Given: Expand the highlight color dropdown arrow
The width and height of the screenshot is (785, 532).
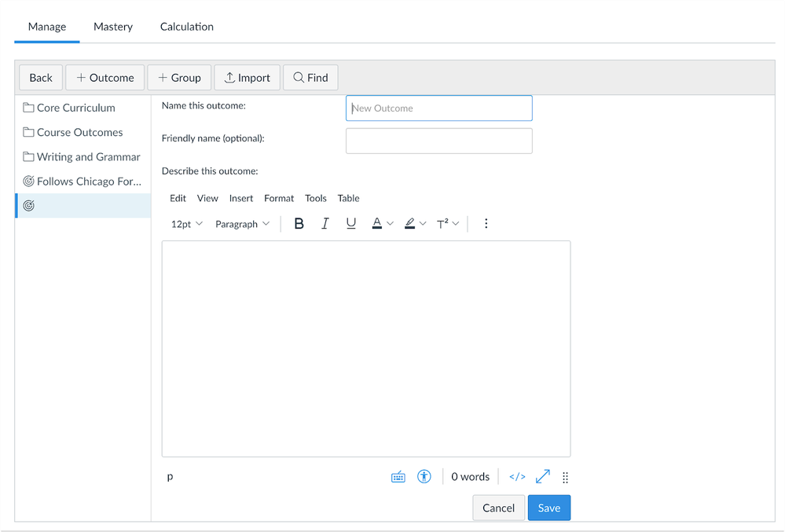Looking at the screenshot, I should (x=423, y=224).
